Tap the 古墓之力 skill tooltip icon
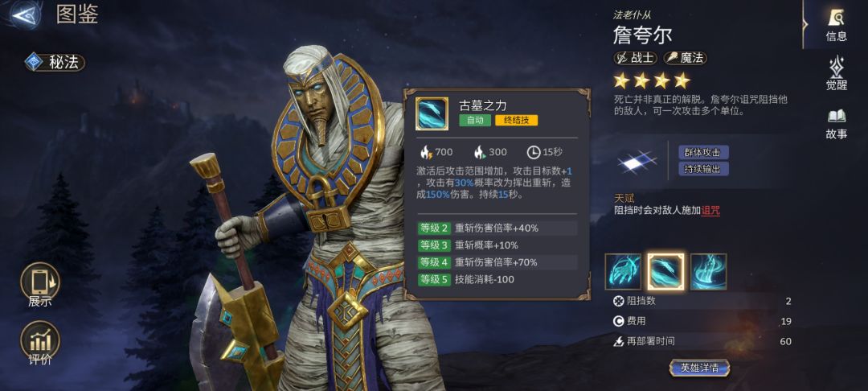 (x=432, y=113)
